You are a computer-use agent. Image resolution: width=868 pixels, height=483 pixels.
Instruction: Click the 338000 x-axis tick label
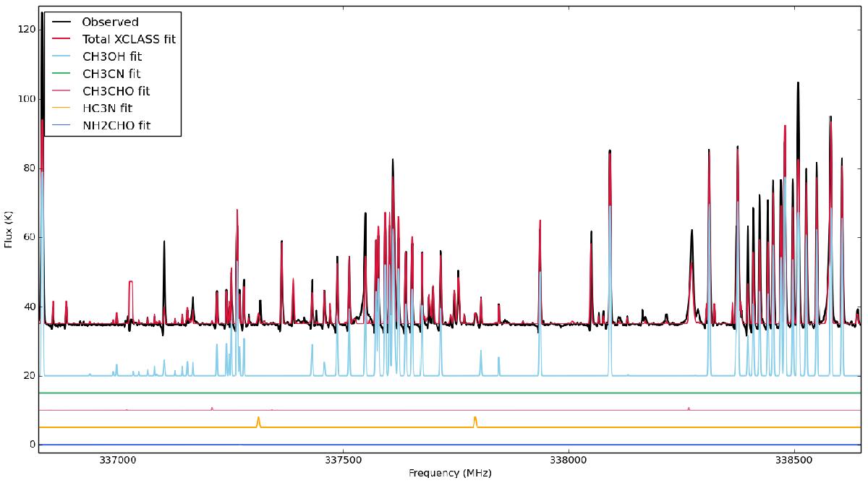coord(569,460)
